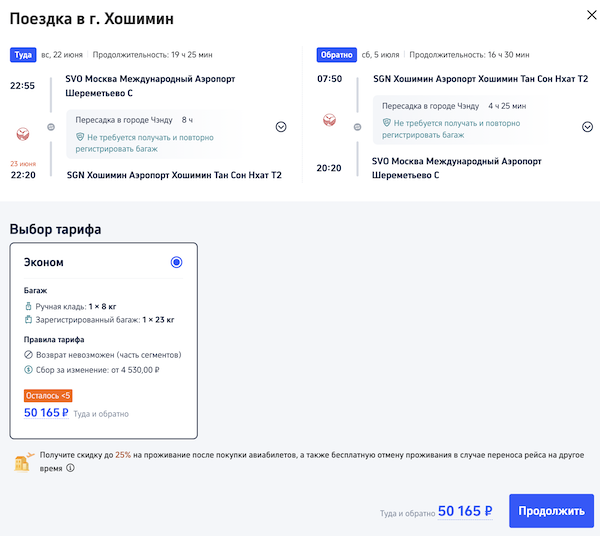Expand outbound flight details chevron

point(281,127)
